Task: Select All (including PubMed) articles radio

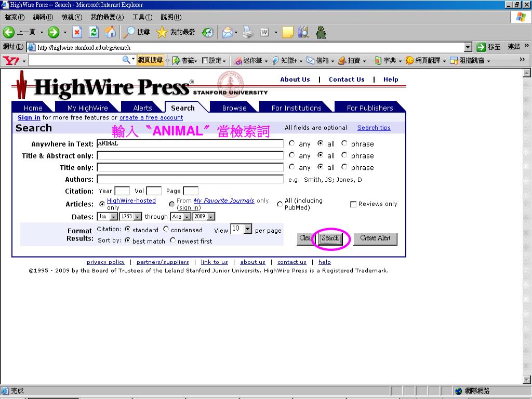Action: (280, 204)
